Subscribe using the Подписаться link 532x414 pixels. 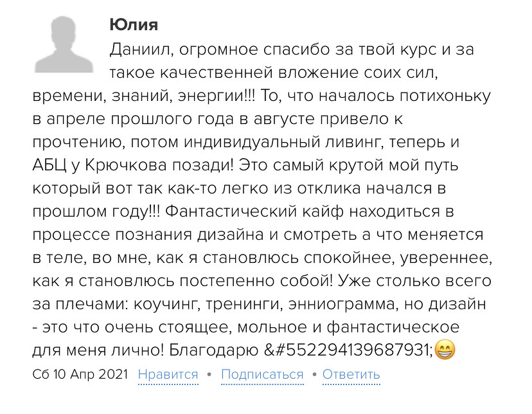point(262,374)
